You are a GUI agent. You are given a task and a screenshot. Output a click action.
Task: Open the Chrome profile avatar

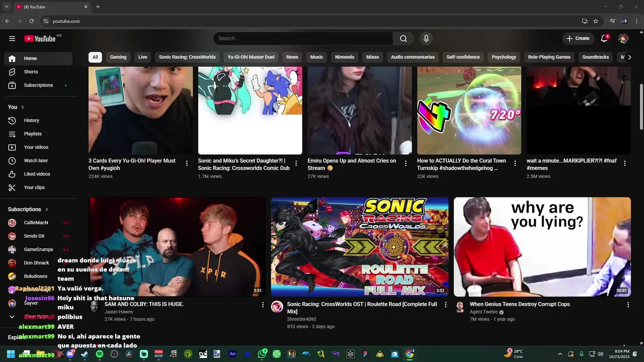[624, 21]
